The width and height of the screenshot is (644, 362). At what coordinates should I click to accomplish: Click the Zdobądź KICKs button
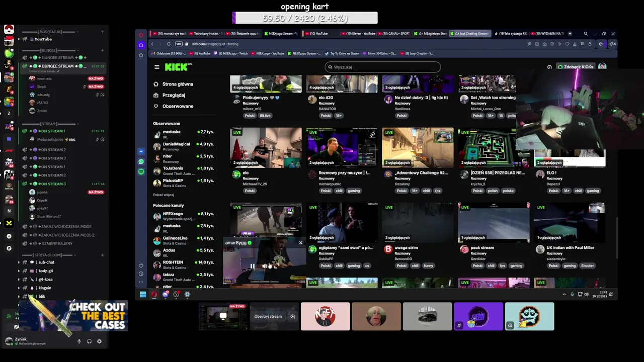(575, 67)
